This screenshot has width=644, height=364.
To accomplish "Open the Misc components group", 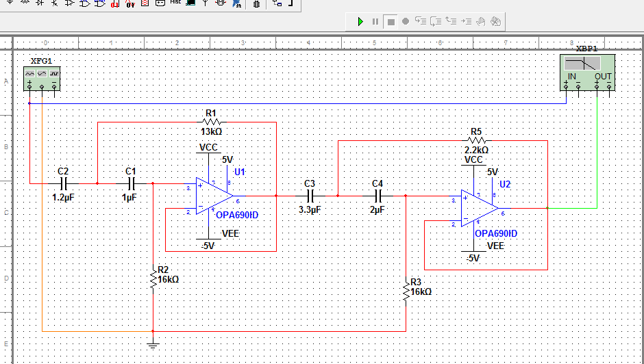I will pos(175,3).
